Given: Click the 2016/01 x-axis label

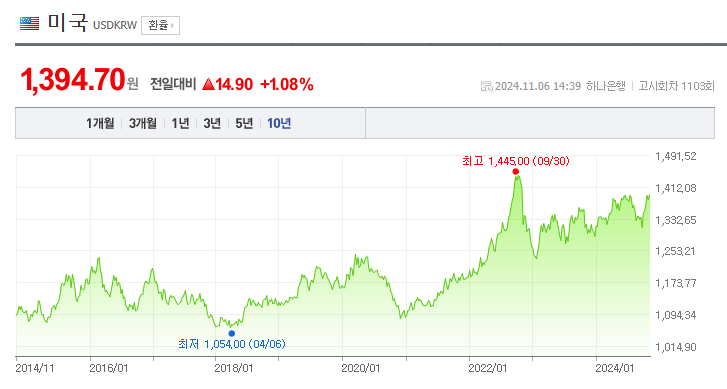Looking at the screenshot, I should pos(108,368).
